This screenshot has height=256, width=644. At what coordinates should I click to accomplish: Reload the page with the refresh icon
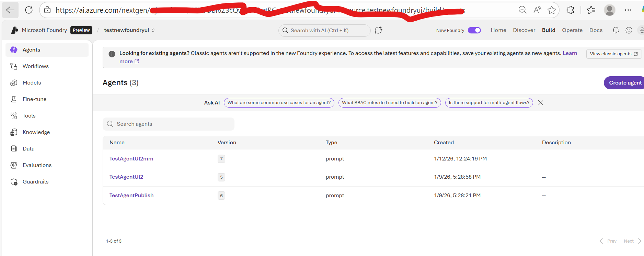[x=29, y=10]
